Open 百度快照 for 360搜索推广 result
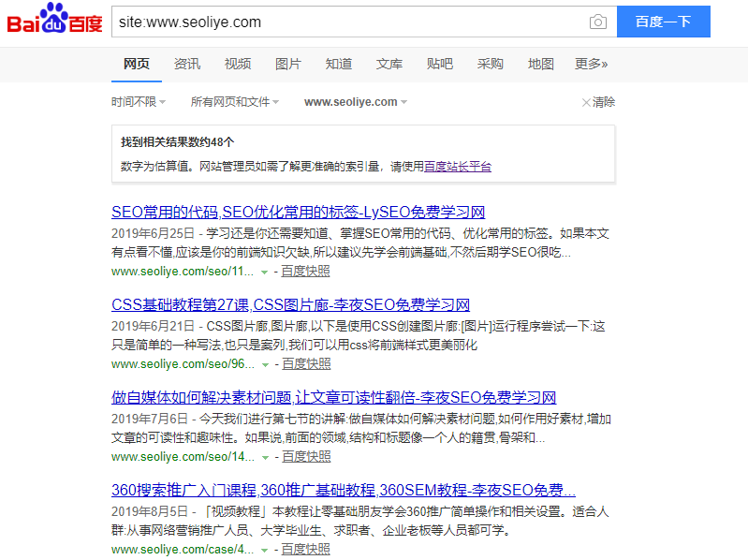Screen dimensions: 748x560 pos(305,549)
